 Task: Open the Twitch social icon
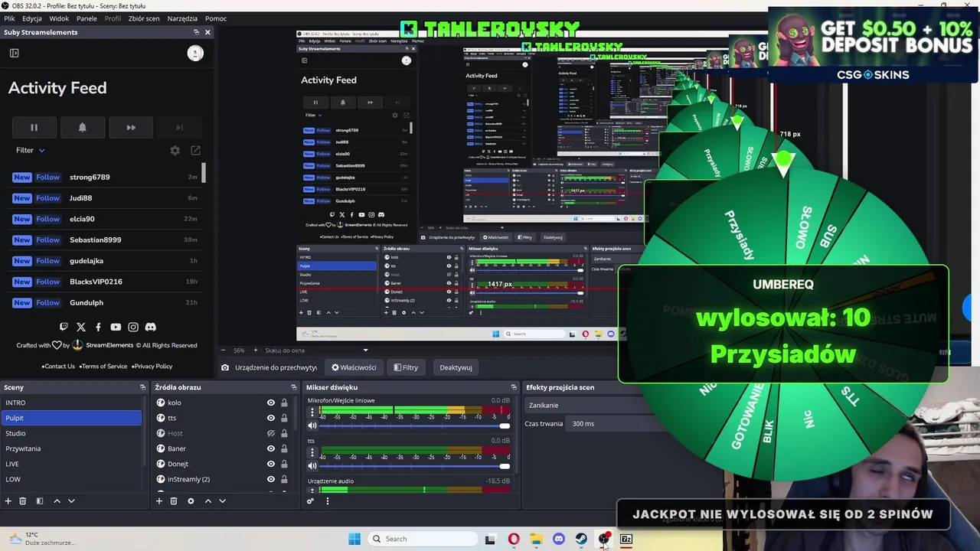coord(64,327)
